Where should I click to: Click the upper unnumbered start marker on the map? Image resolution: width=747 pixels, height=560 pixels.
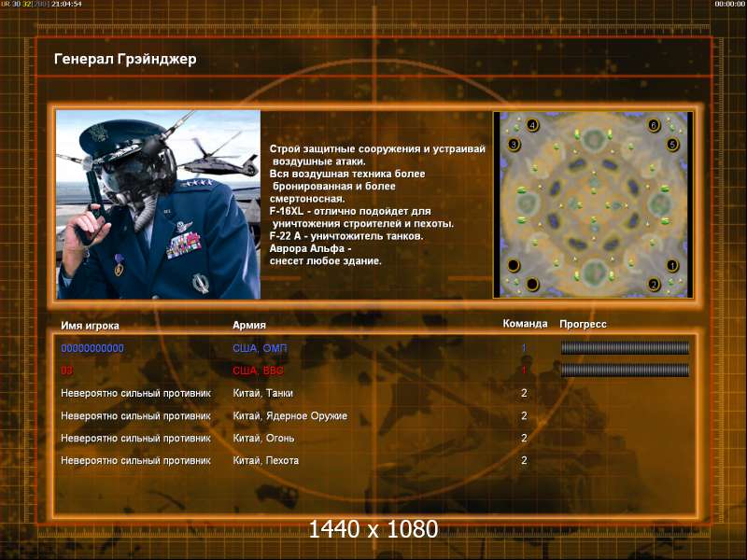[x=514, y=265]
